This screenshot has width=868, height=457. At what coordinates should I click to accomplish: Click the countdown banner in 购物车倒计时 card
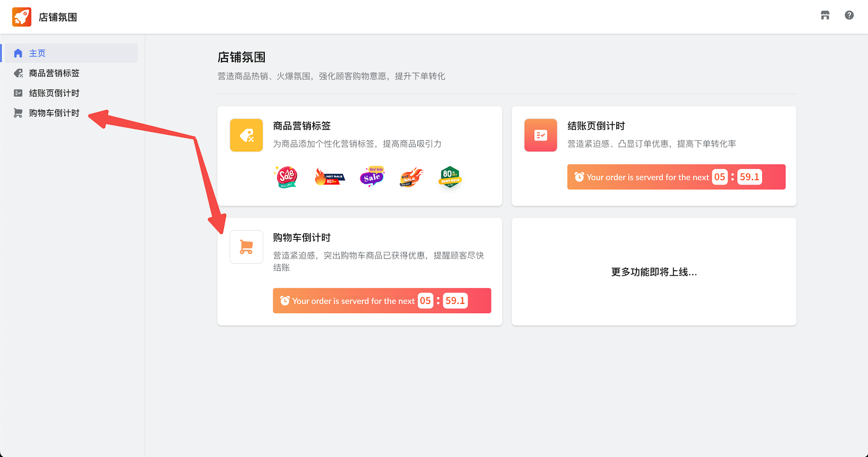[x=382, y=301]
